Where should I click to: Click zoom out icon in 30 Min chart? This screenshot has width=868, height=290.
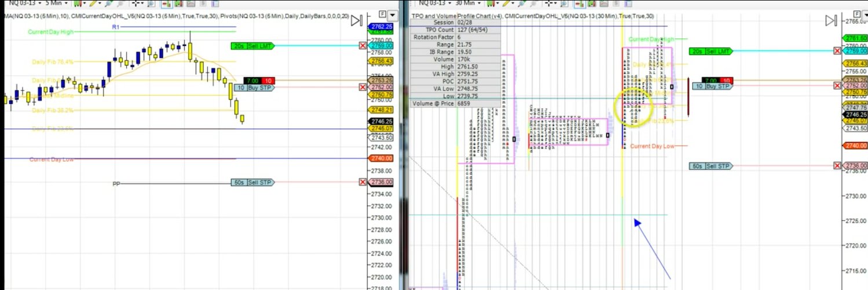(533, 3)
